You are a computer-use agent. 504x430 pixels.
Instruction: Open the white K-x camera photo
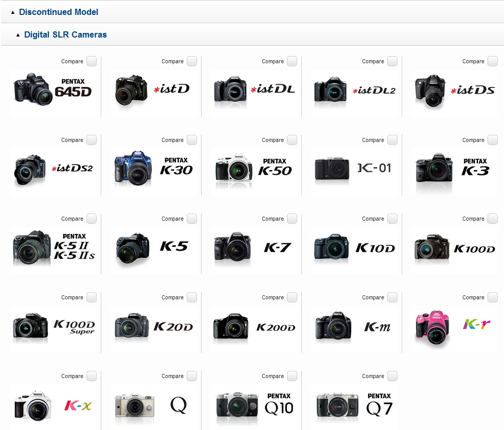(33, 406)
